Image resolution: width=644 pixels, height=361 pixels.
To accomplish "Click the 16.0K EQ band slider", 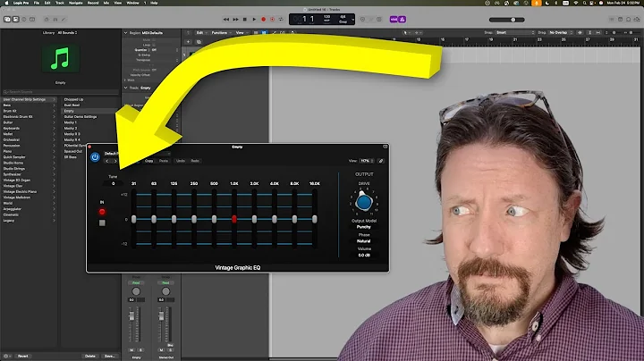I will 315,219.
